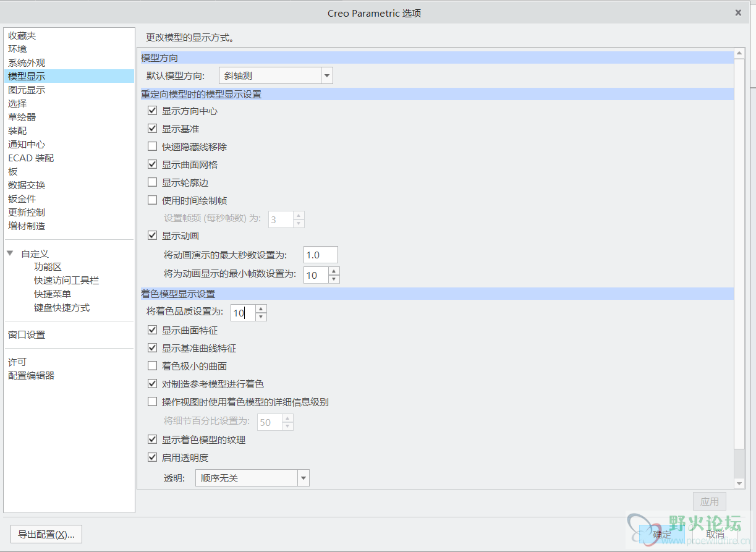Select 环境 in the left list

click(x=17, y=49)
